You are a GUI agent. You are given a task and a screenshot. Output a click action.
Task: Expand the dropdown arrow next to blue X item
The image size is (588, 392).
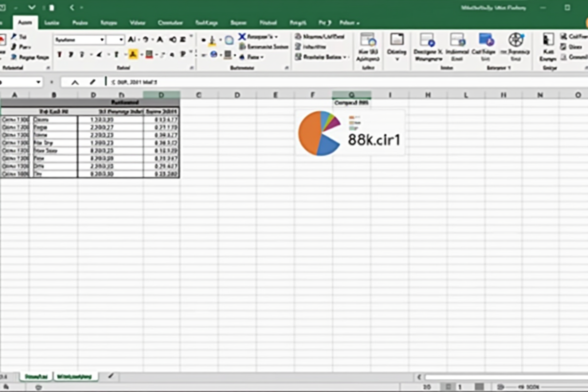point(276,37)
